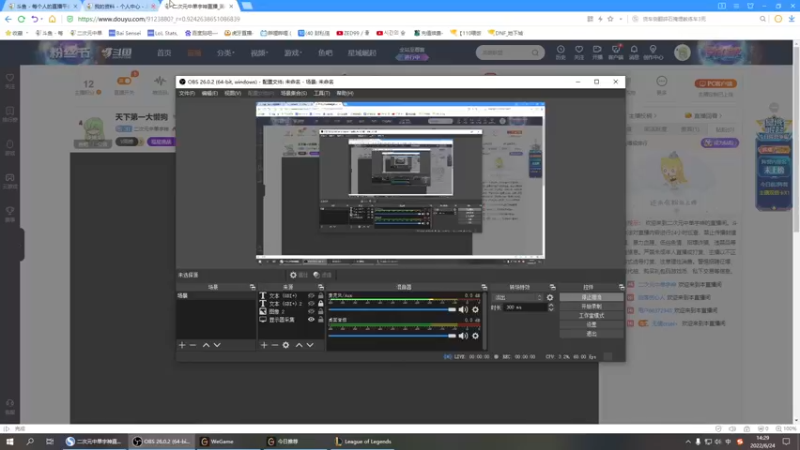
Task: Open OBS 文件(F) menu
Action: coord(187,93)
